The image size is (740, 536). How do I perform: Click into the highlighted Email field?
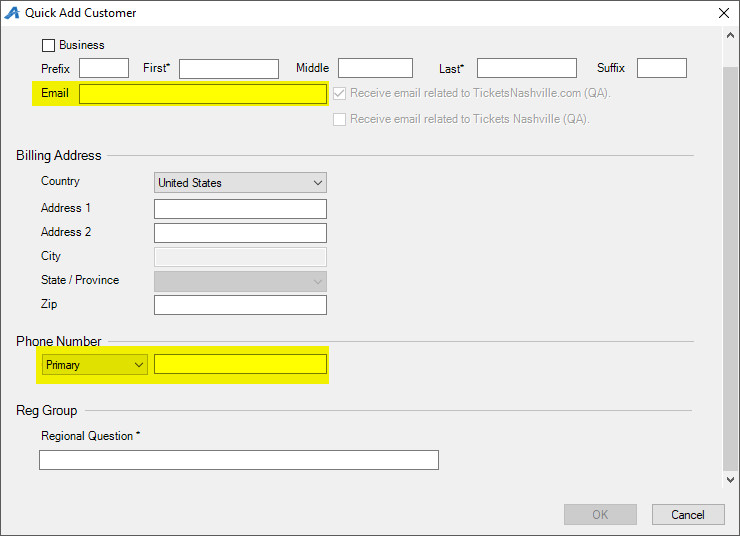tap(203, 94)
